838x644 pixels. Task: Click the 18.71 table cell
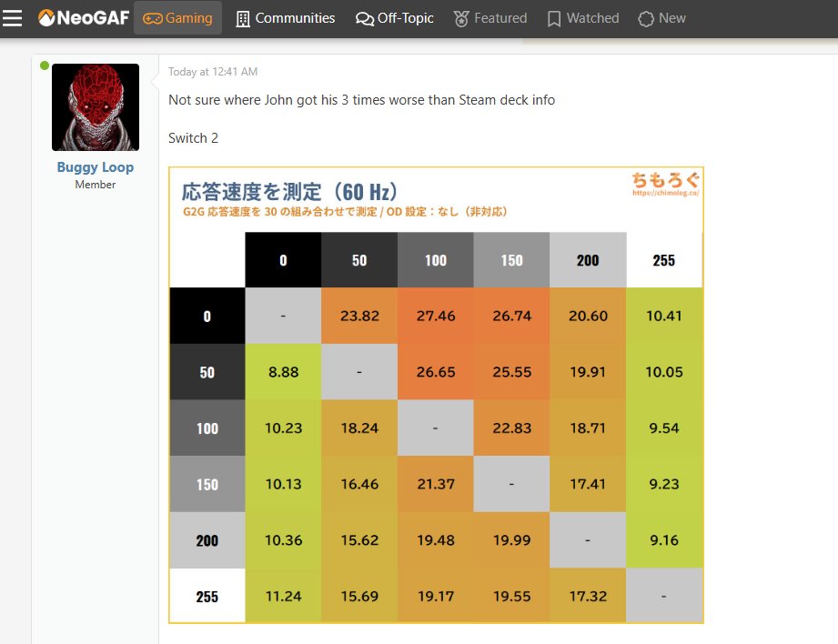(588, 428)
